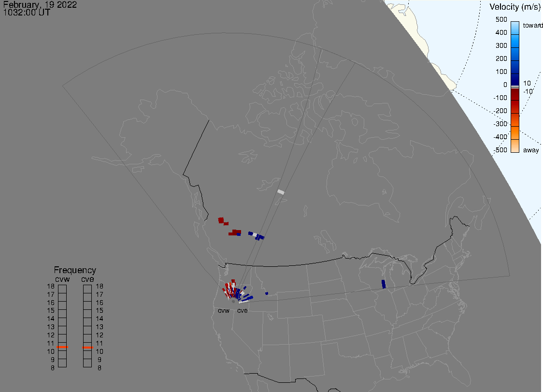Click the away label beside color bar

tap(531, 150)
